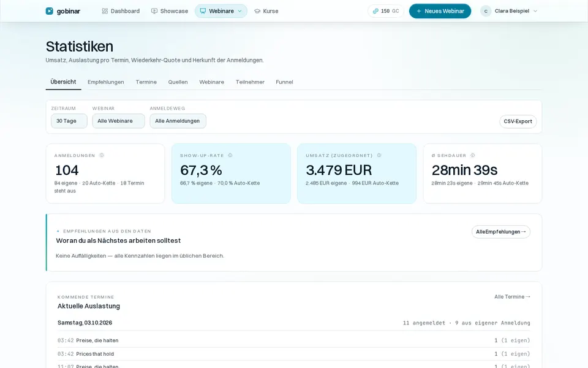Open the Zeitraum 30 Tage dropdown
This screenshot has height=368, width=588.
pyautogui.click(x=69, y=121)
